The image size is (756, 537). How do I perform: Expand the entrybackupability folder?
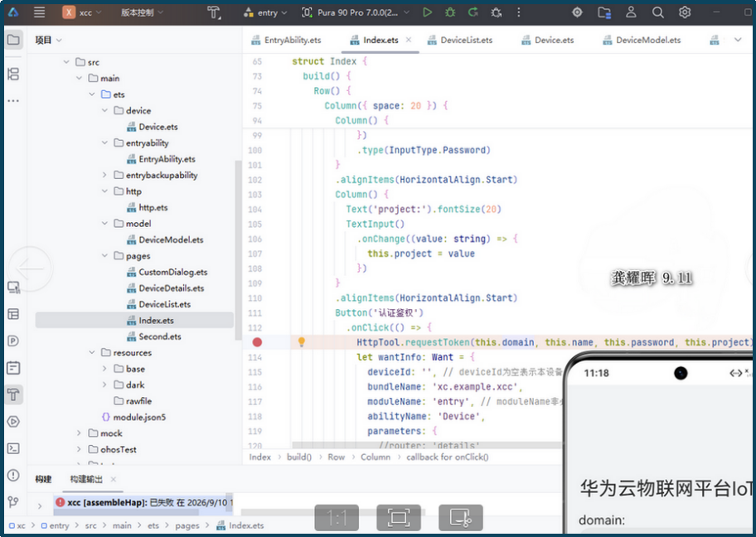[x=104, y=175]
